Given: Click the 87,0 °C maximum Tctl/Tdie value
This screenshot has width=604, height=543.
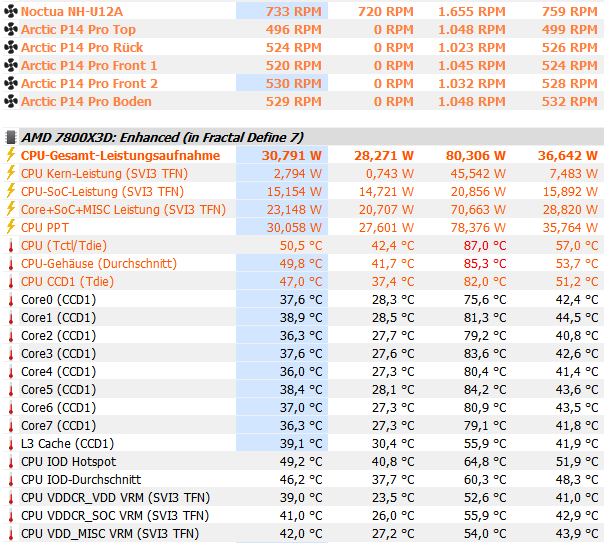Looking at the screenshot, I should [x=485, y=246].
